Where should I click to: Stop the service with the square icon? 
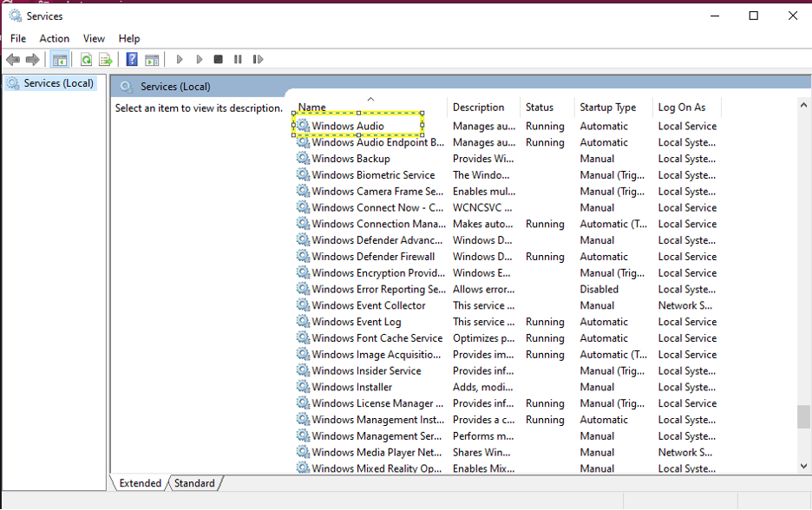(218, 60)
